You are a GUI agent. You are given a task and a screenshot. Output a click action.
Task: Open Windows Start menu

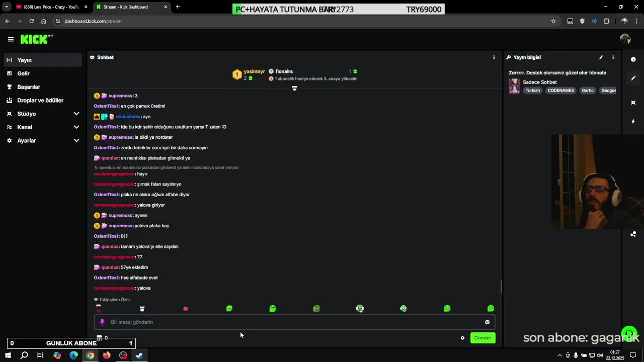coord(8,355)
